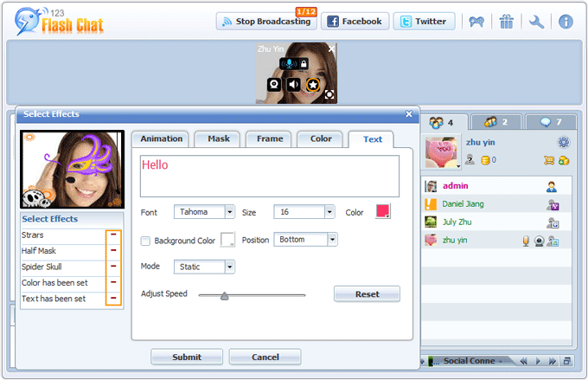This screenshot has width=588, height=380.
Task: Expand the Font dropdown showing Tahoma
Action: coord(204,211)
